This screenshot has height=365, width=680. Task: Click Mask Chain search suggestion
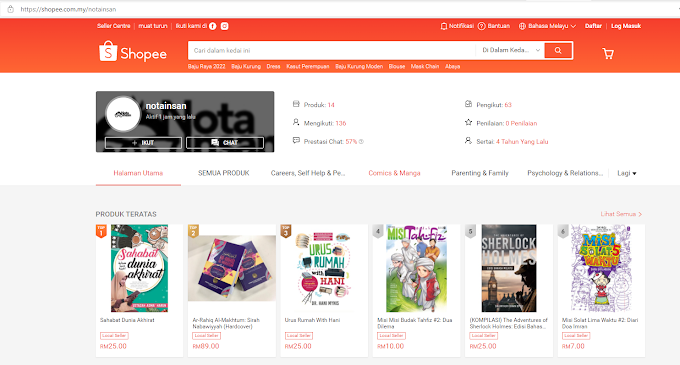[425, 66]
